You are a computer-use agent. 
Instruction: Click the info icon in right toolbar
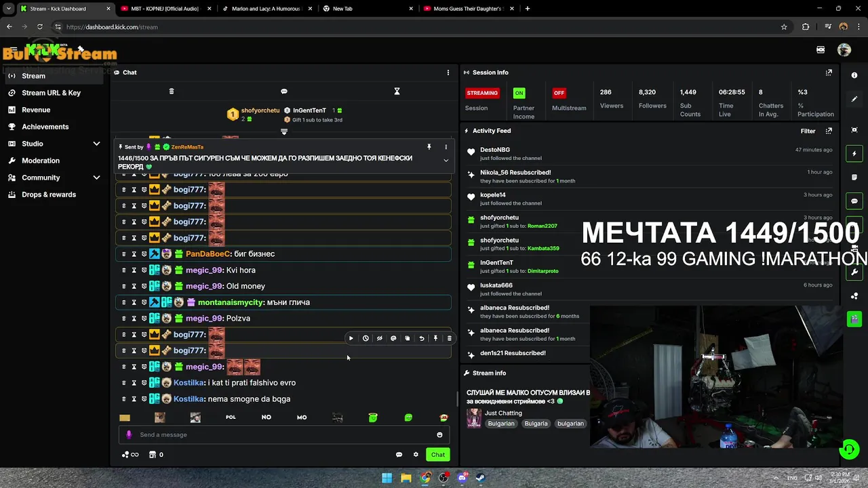[x=854, y=75]
